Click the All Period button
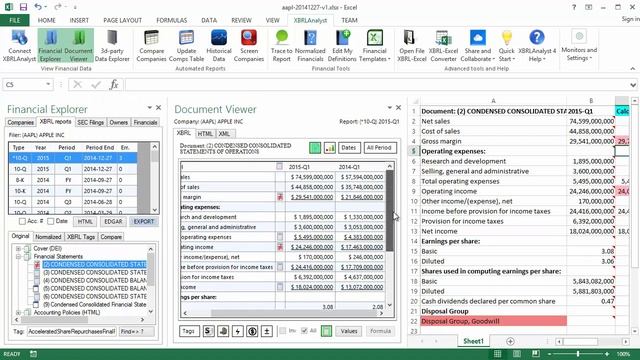Viewport: 640px width, 360px height. 379,148
